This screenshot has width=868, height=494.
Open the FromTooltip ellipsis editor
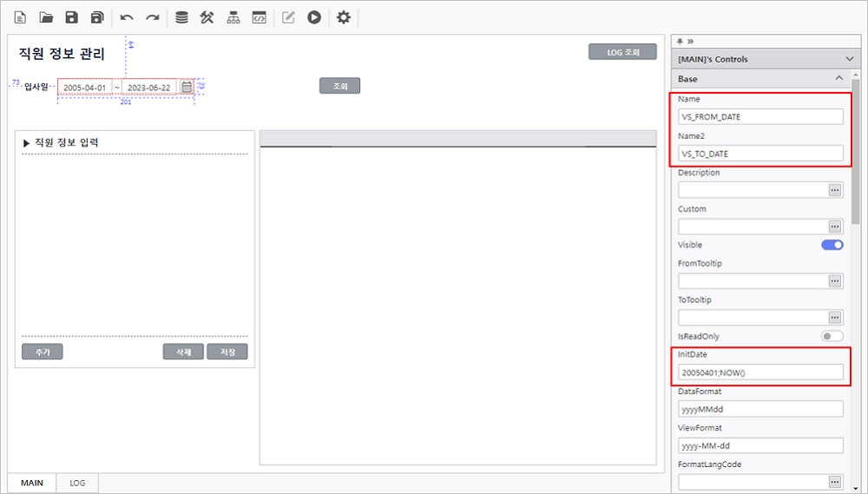pos(834,281)
